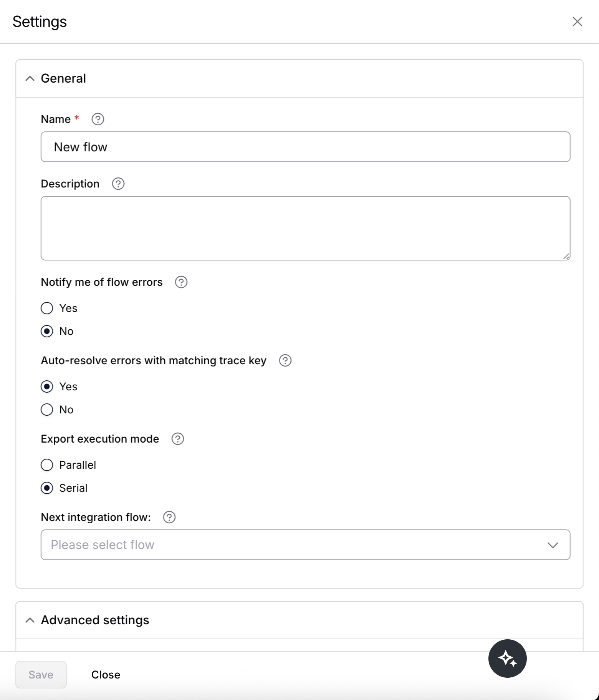Viewport: 599px width, 700px height.
Task: Close Settings with the X icon
Action: tap(577, 22)
